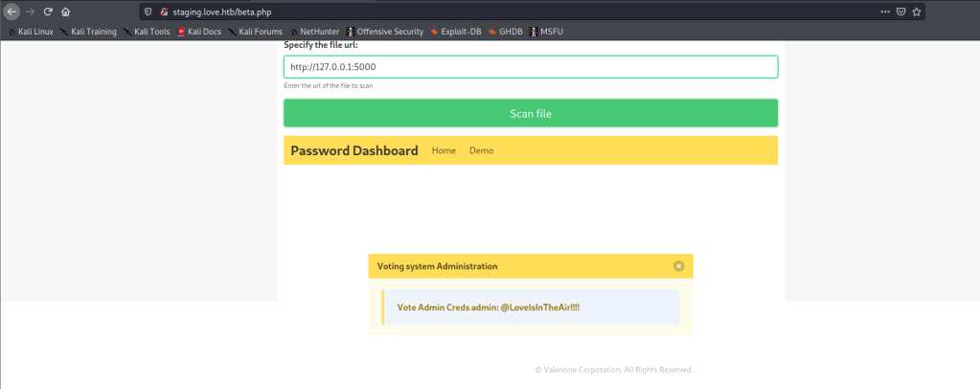
Task: Bookmark this page with the star icon
Action: [x=916, y=12]
